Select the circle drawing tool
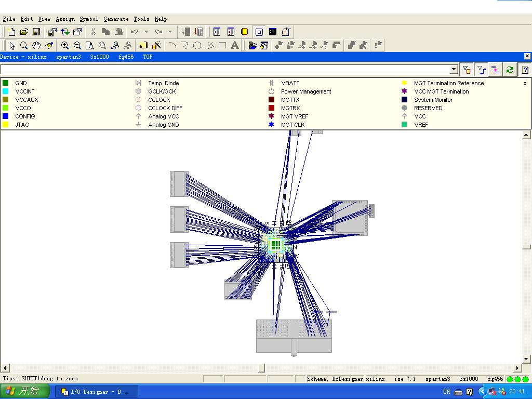The height and width of the screenshot is (399, 532). coord(197,46)
